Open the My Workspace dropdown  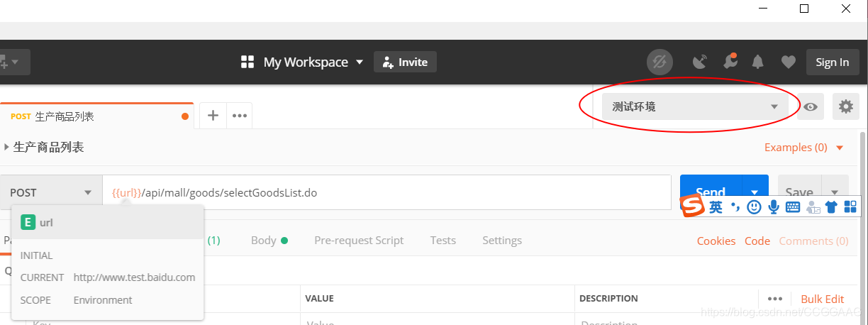coord(313,62)
